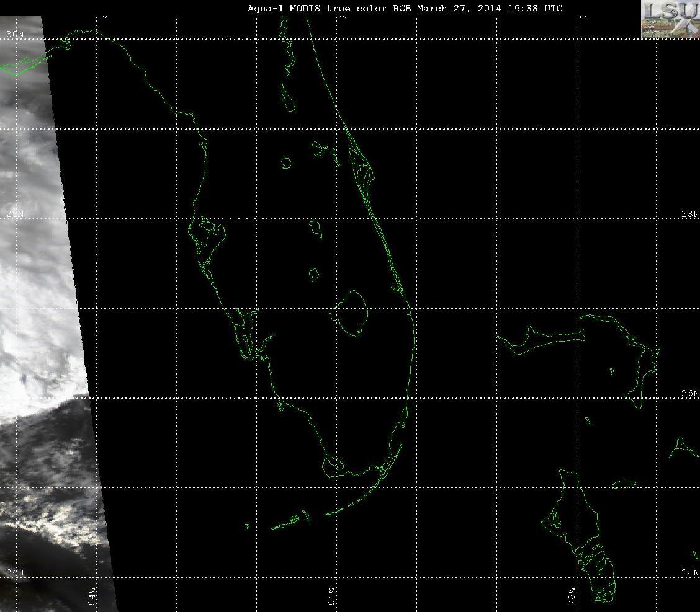Click inside the Lake Okeechobee outline
Screen dimensions: 700x612
[x=352, y=313]
